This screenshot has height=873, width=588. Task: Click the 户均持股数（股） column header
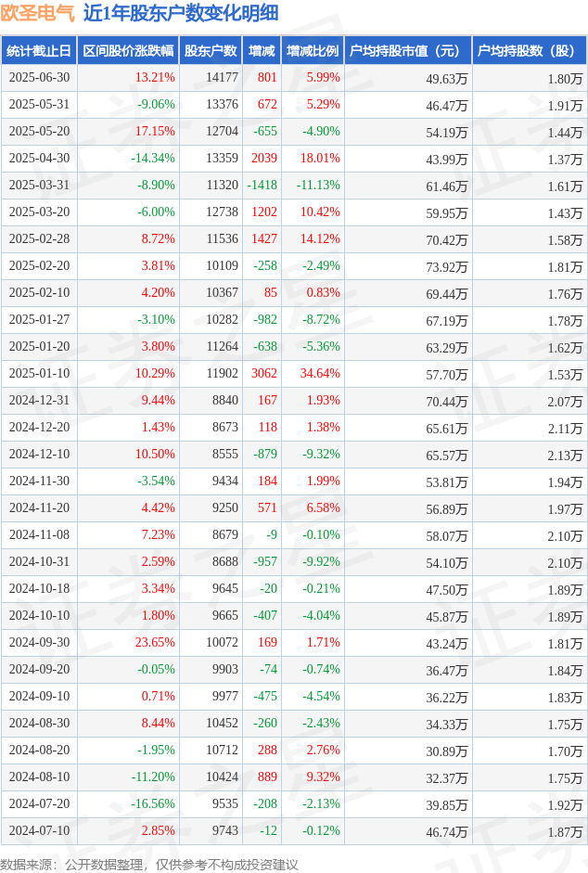pos(530,51)
